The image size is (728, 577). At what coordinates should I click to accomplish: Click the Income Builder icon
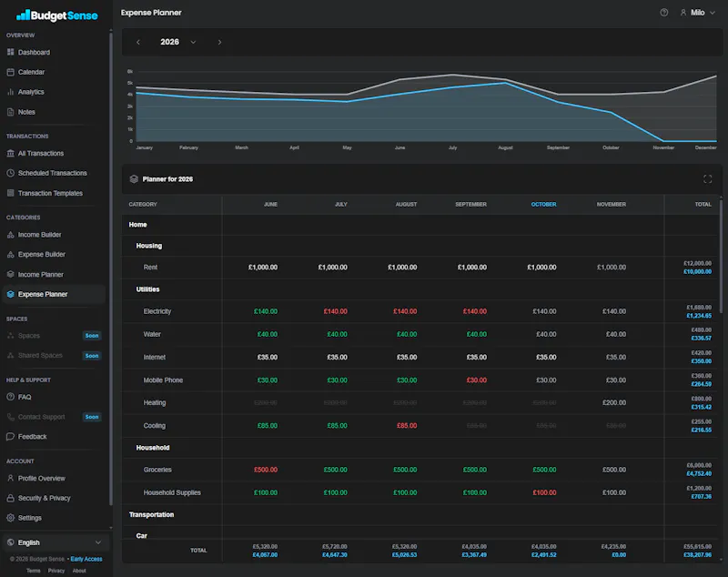[10, 235]
